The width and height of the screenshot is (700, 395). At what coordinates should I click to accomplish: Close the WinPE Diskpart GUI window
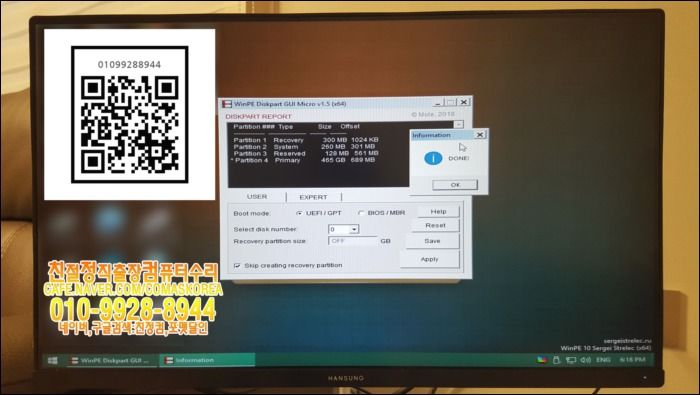click(x=464, y=102)
